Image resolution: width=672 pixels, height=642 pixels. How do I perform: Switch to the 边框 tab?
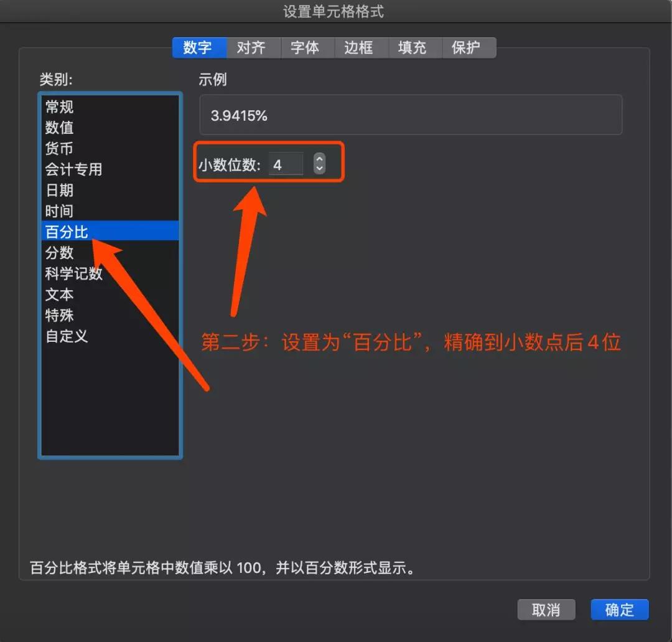(x=360, y=48)
